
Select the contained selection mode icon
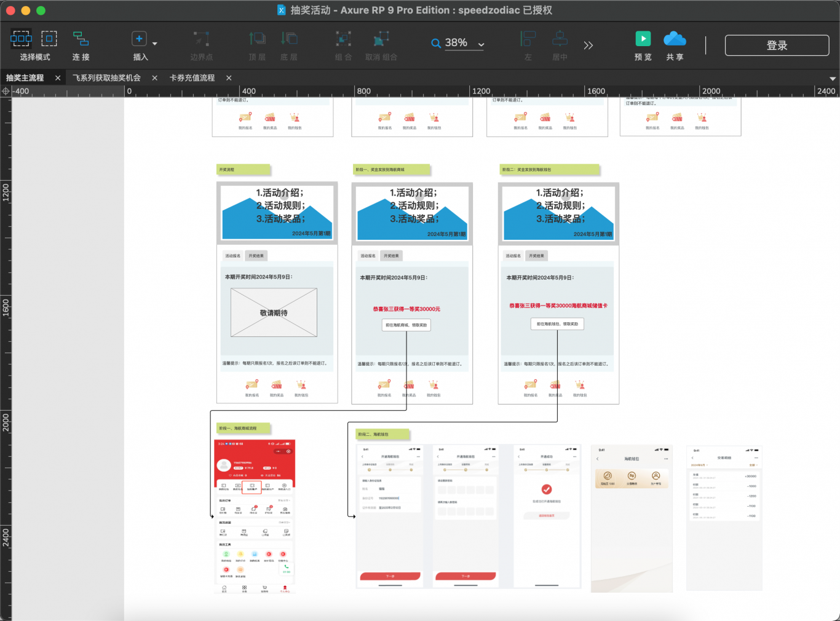tap(49, 39)
